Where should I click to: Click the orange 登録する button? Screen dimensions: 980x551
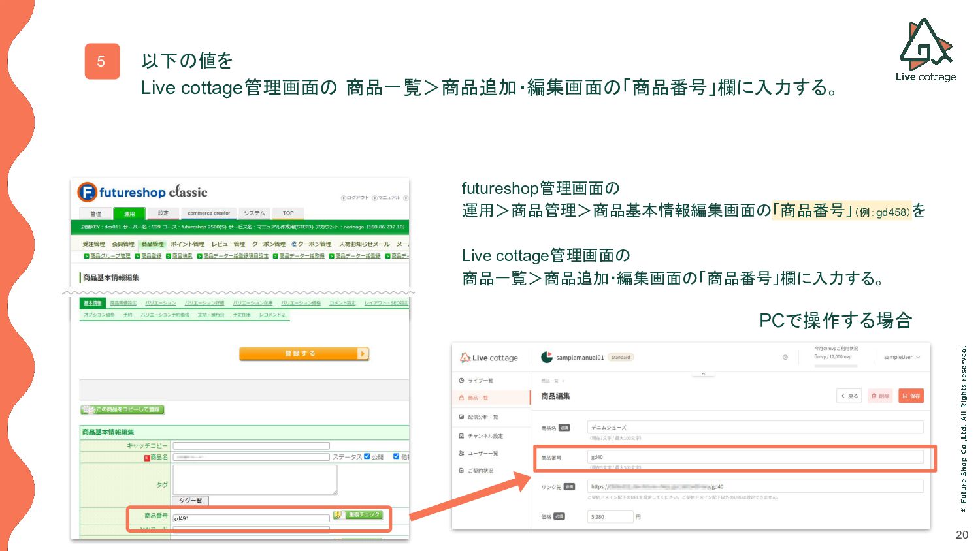(304, 354)
